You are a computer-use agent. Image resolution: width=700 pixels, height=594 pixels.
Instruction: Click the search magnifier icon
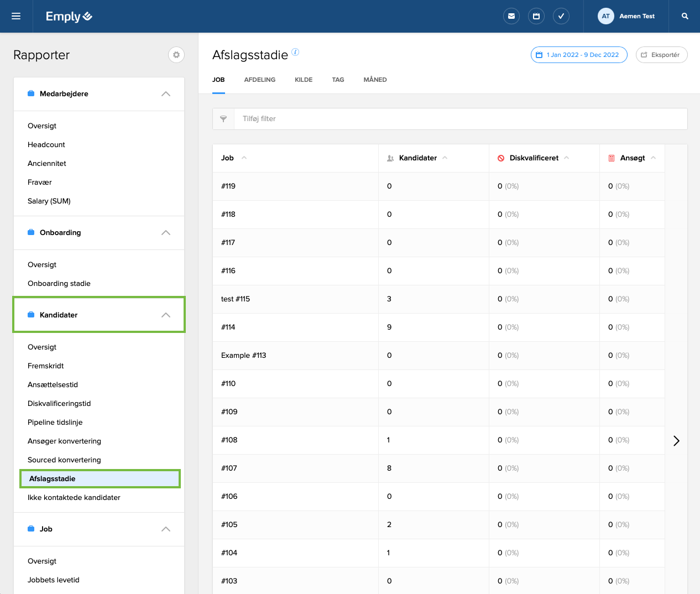(685, 16)
